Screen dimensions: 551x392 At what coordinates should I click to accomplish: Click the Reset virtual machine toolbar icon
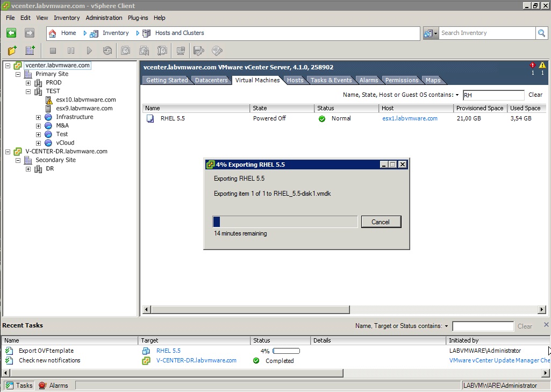108,51
